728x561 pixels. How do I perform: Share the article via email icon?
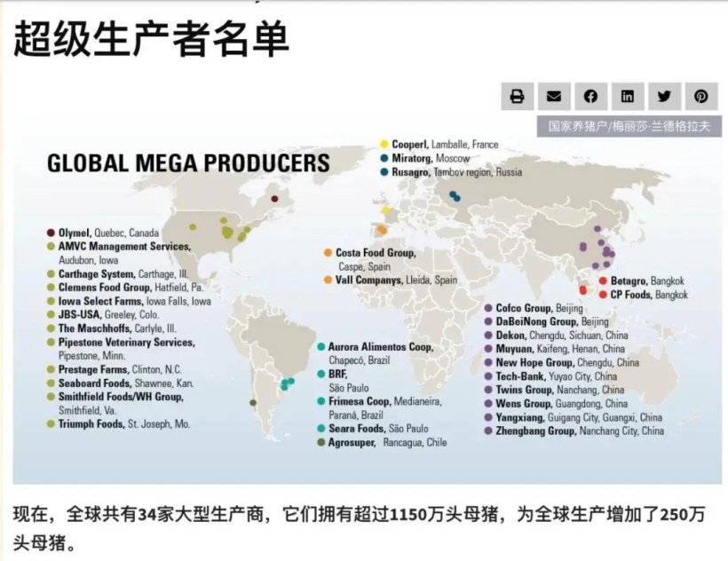point(554,97)
